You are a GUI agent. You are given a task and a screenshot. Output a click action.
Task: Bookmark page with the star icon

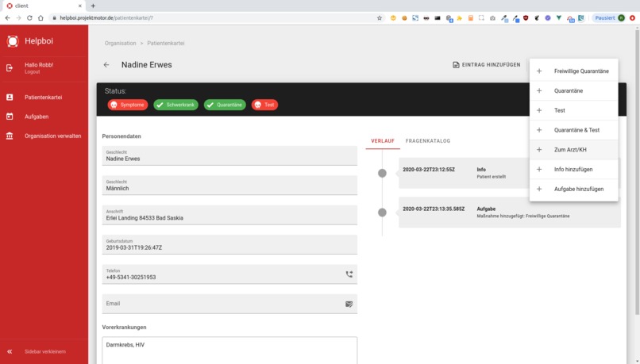pos(380,18)
